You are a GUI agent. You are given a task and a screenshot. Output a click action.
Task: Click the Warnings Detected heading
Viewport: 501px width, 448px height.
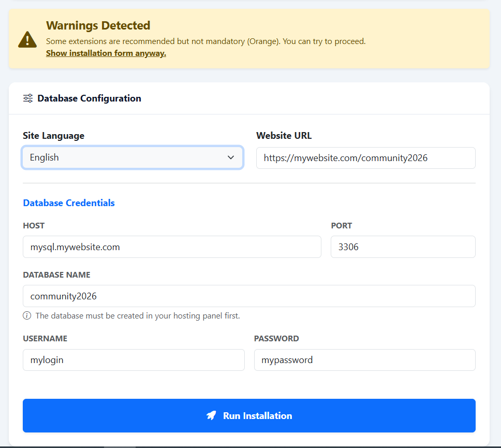(x=98, y=25)
